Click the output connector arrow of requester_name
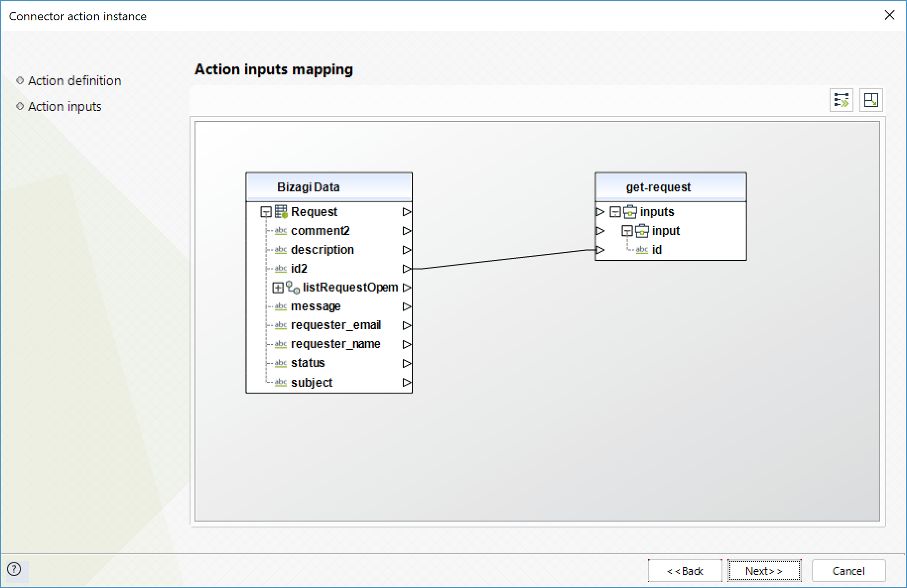907x588 pixels. point(407,344)
